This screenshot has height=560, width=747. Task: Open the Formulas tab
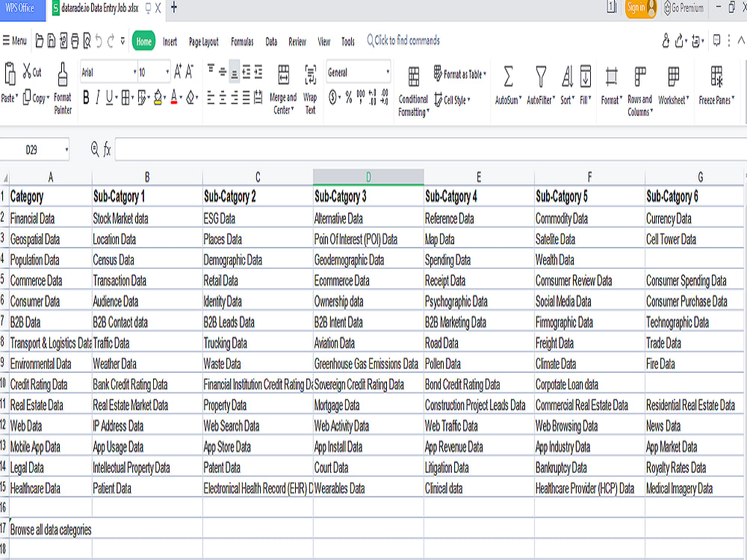(x=242, y=41)
